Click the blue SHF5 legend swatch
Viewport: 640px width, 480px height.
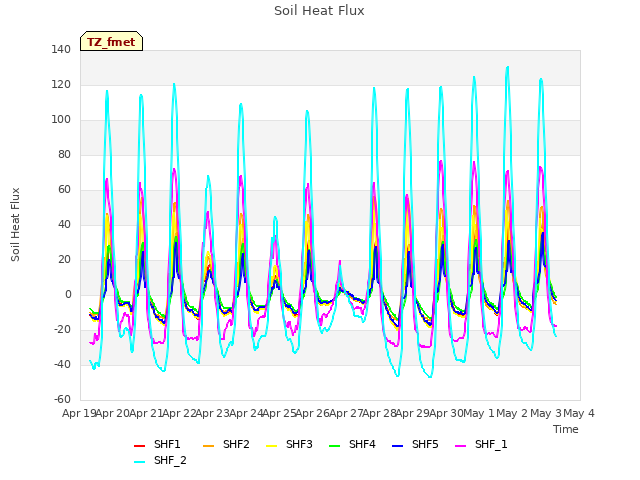(397, 445)
